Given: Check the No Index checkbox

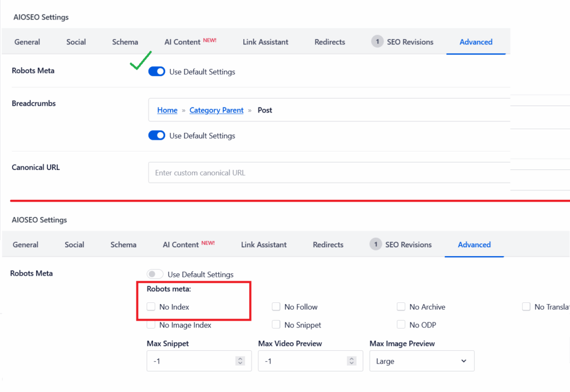Looking at the screenshot, I should coord(151,307).
